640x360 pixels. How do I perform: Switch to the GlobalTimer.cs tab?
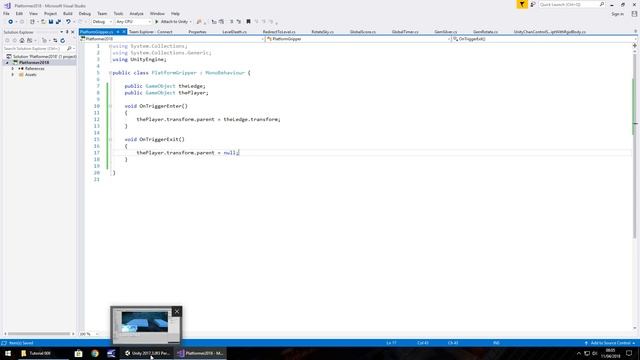405,32
